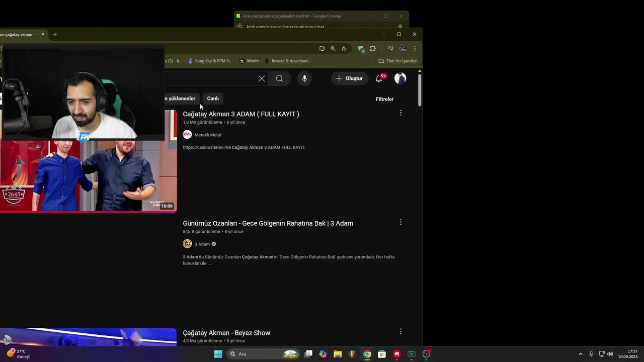Close the çağatay akman browser tab
Screen dimensions: 644x362
pyautogui.click(x=43, y=34)
